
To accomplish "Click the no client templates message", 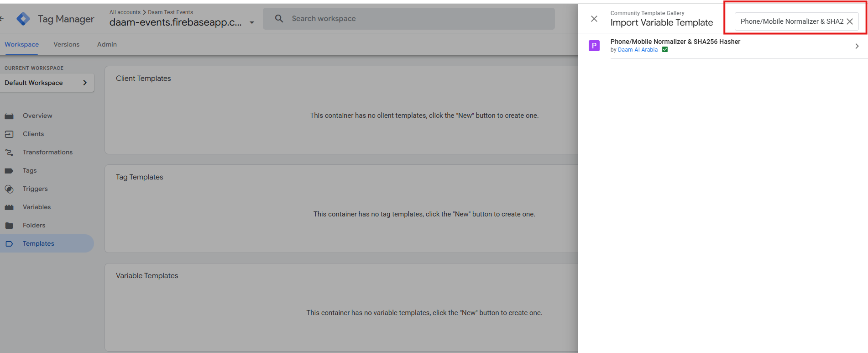I will coord(424,116).
